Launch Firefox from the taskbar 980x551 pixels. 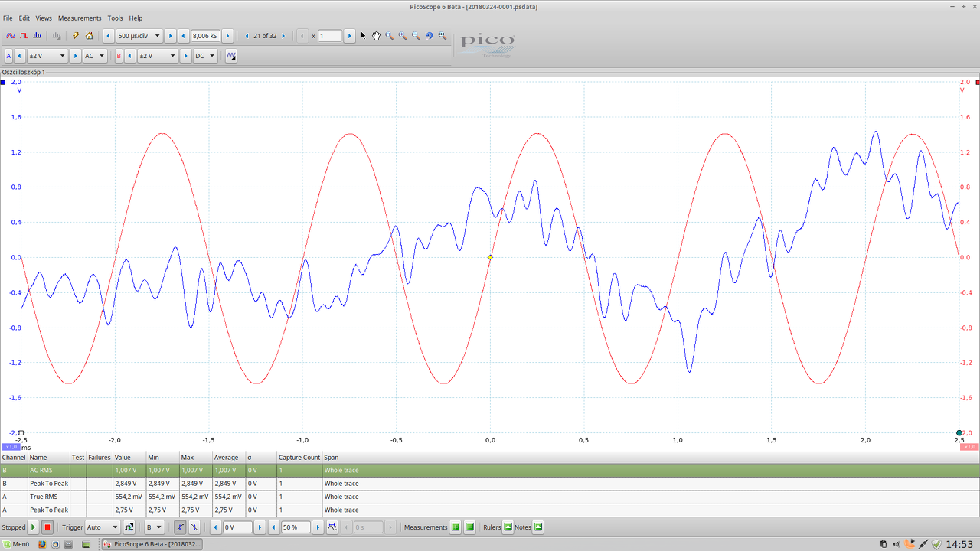(43, 544)
